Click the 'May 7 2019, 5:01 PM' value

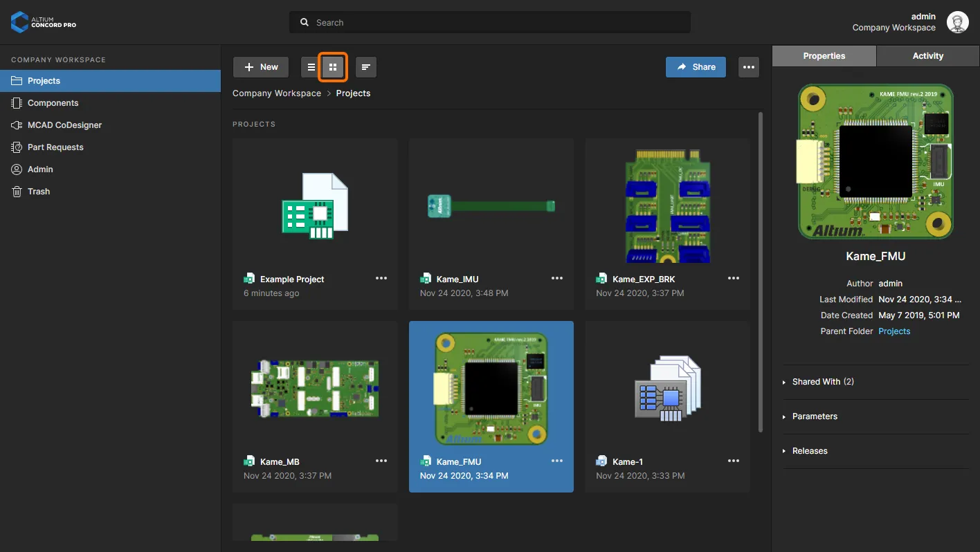click(919, 315)
